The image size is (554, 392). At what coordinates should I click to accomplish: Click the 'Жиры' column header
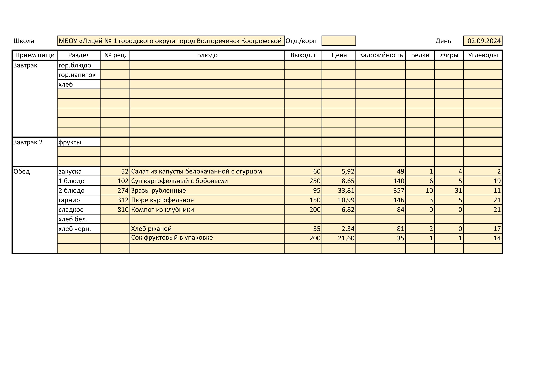(x=449, y=55)
